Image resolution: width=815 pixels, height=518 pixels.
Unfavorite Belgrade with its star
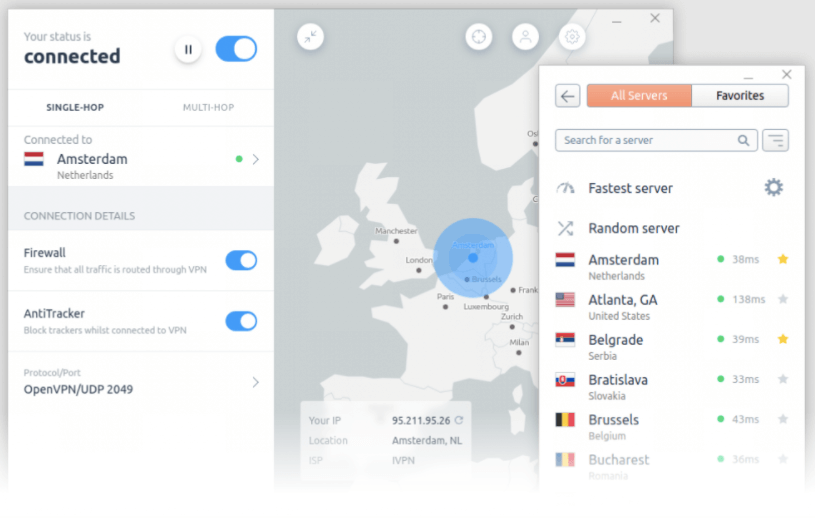pyautogui.click(x=783, y=339)
